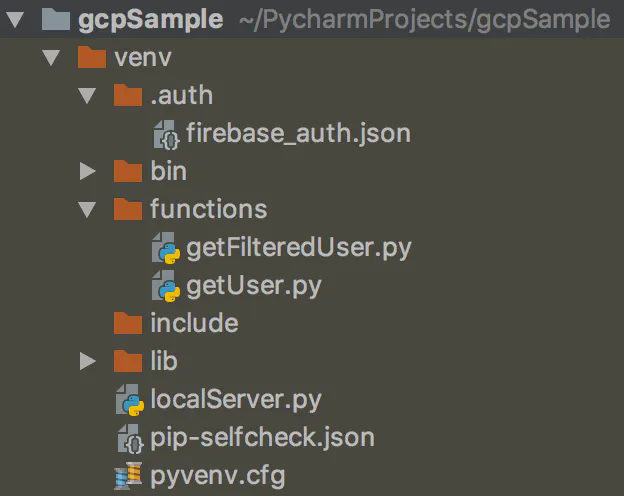Select the lib folder label
624x496 pixels.
164,361
